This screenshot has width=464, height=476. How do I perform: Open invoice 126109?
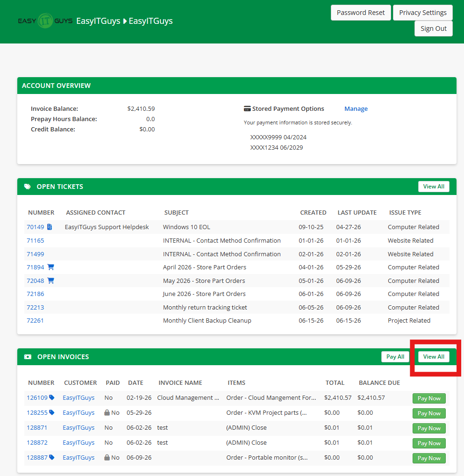(x=37, y=397)
